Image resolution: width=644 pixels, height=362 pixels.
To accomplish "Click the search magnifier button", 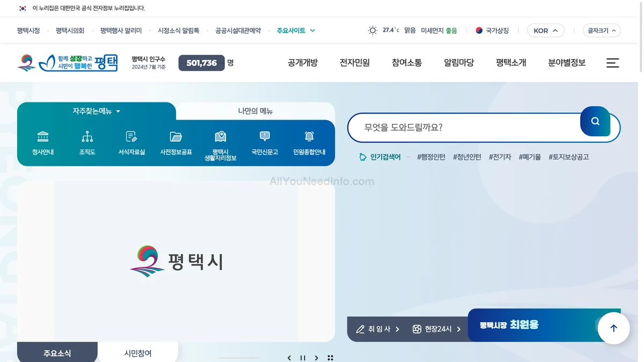I will (x=595, y=121).
